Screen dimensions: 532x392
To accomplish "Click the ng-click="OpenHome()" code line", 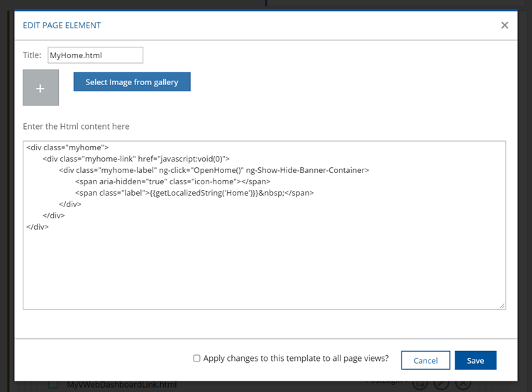I will pos(214,170).
